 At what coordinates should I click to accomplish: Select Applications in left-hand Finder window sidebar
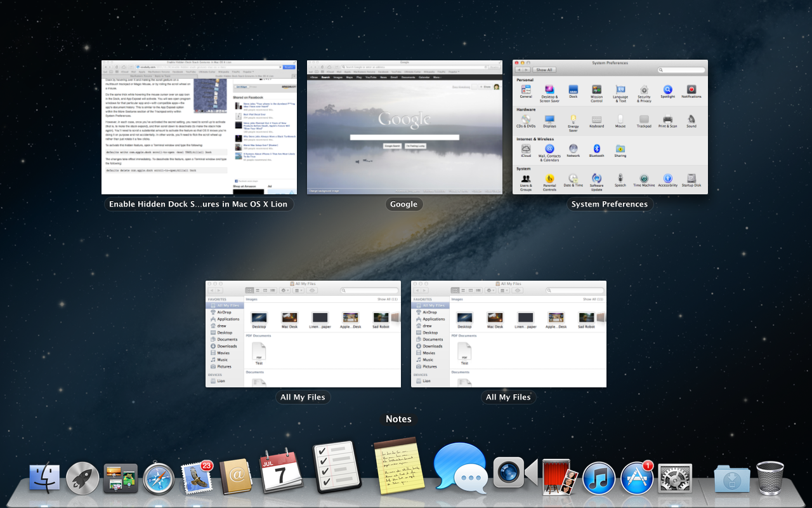click(x=225, y=319)
